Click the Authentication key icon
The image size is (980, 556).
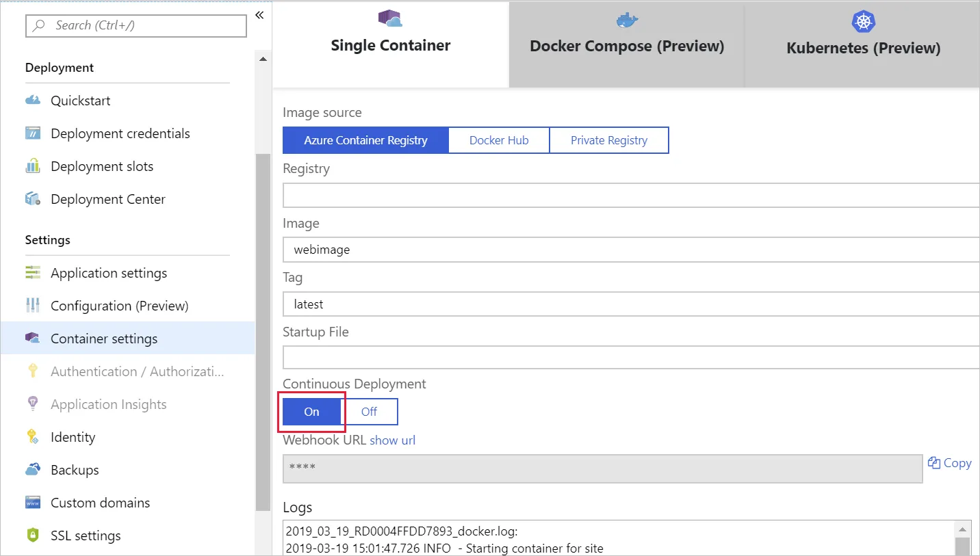coord(33,371)
